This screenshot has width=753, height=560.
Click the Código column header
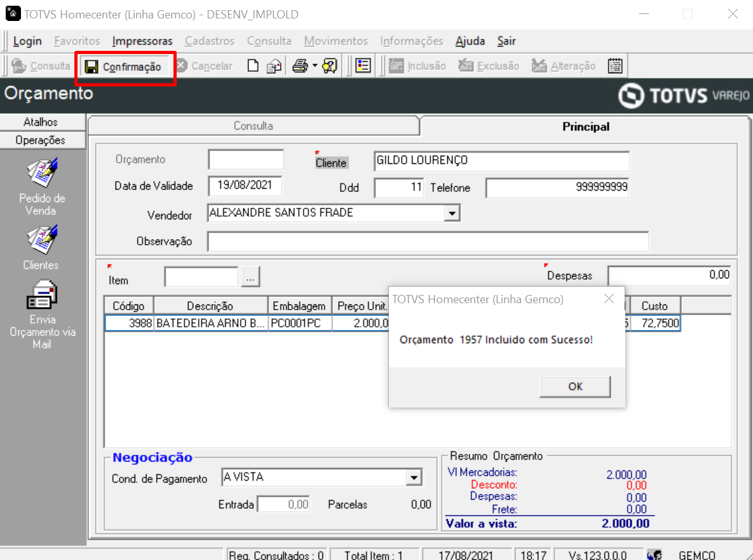point(129,306)
